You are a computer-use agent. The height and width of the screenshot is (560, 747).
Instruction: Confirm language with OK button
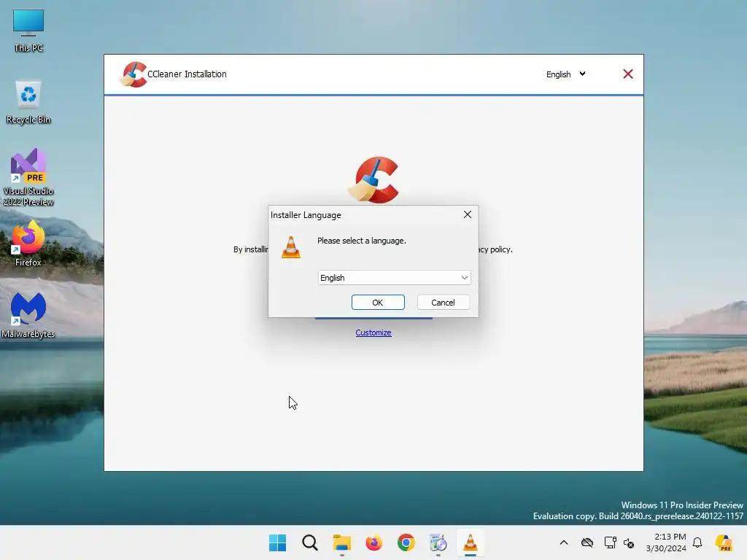tap(378, 303)
